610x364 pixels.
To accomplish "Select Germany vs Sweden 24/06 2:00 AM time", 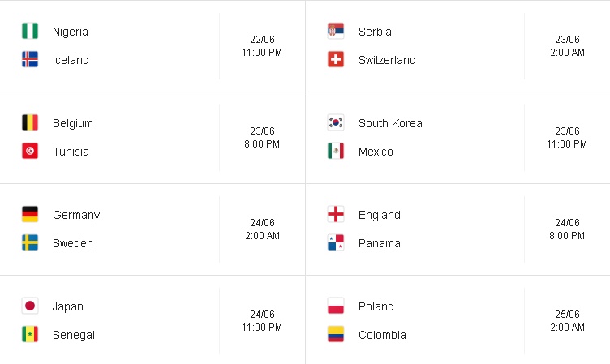I will (x=262, y=229).
